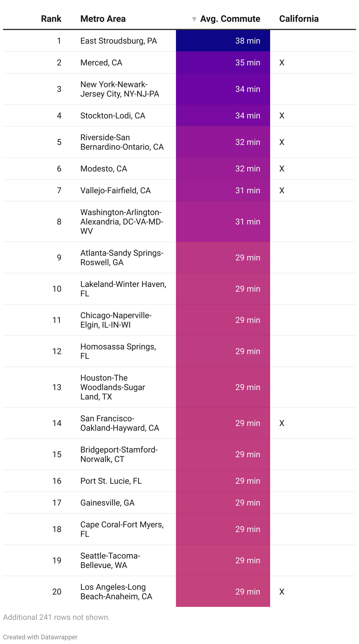The height and width of the screenshot is (644, 359).
Task: Click the 38 min dark blue cell
Action: (x=223, y=41)
